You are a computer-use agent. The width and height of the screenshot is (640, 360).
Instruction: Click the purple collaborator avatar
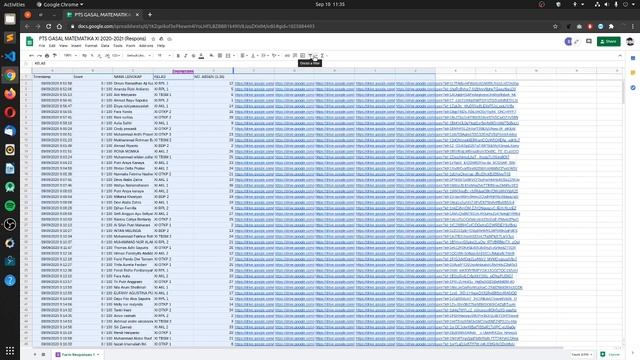click(568, 41)
